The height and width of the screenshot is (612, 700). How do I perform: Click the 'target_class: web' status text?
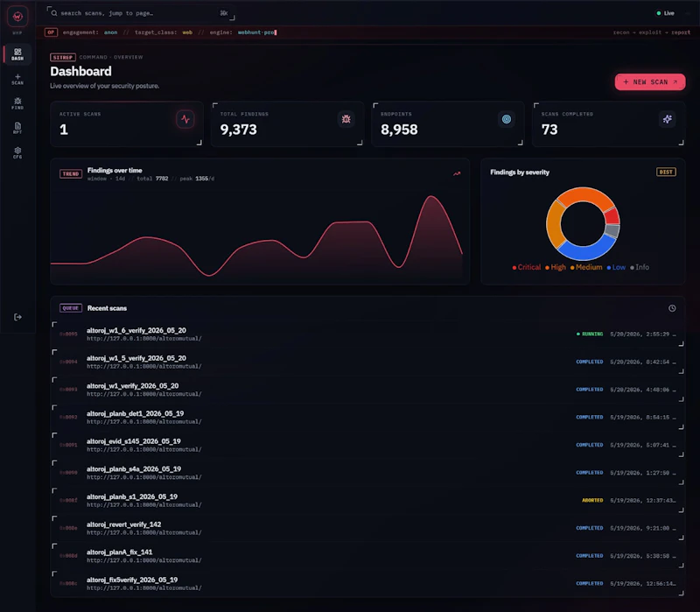[x=164, y=32]
